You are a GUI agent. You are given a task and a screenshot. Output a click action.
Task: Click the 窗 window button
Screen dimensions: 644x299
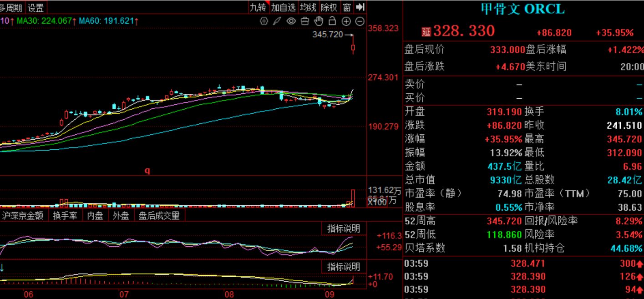[347, 7]
